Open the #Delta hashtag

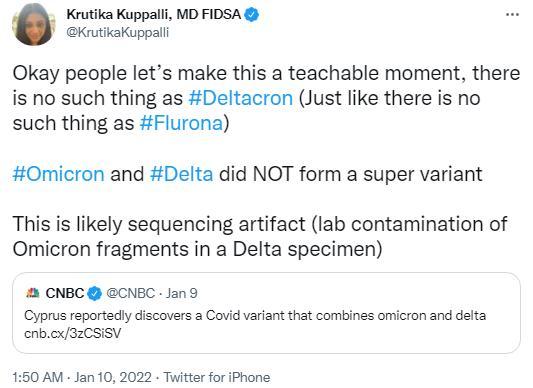click(182, 174)
